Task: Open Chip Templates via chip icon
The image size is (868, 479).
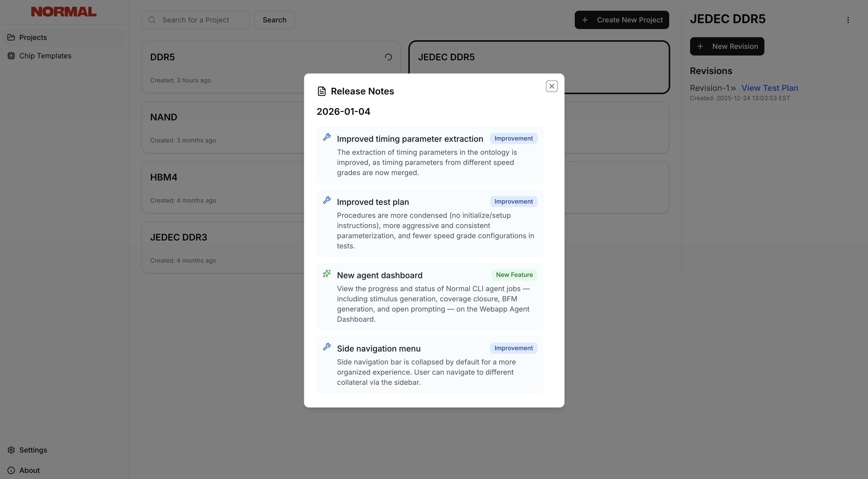Action: click(11, 55)
